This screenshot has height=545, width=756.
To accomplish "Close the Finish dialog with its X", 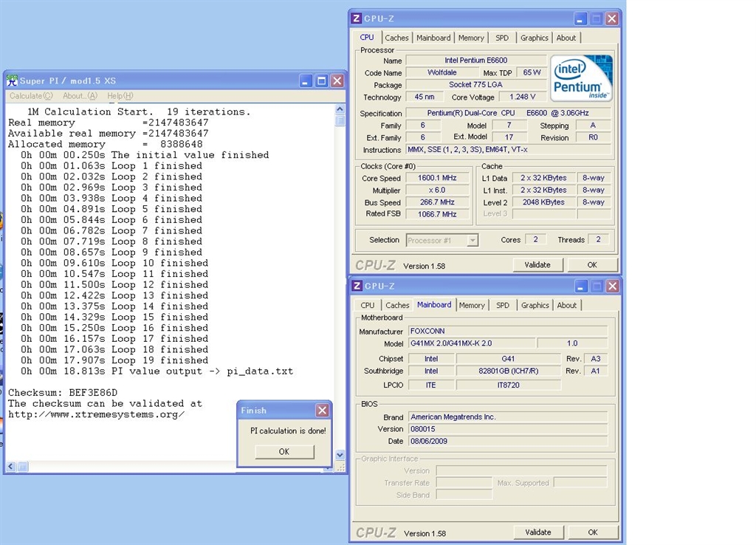I will tap(322, 410).
